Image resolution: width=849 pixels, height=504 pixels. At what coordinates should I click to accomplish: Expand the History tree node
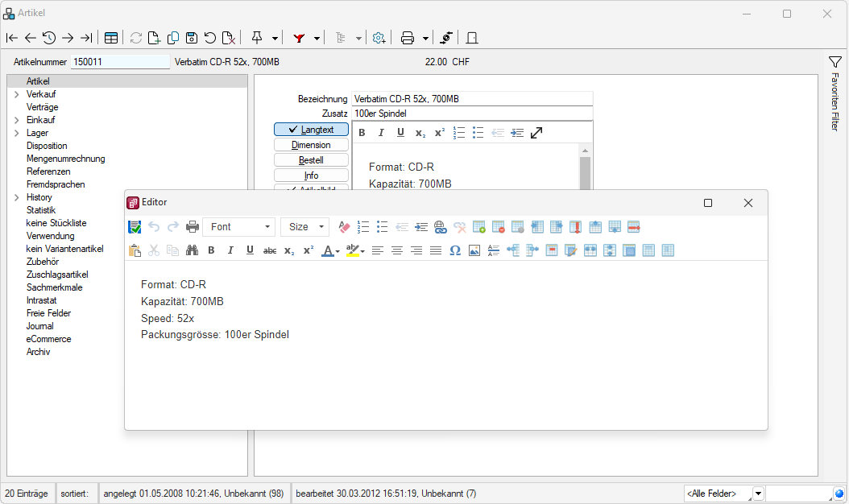(x=17, y=197)
